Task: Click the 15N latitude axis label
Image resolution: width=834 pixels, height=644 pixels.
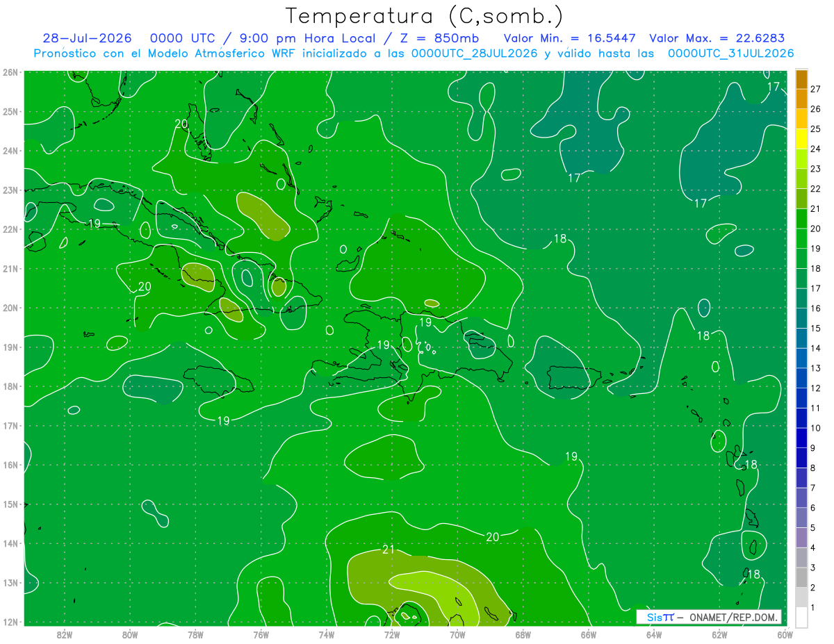Action: (10, 504)
